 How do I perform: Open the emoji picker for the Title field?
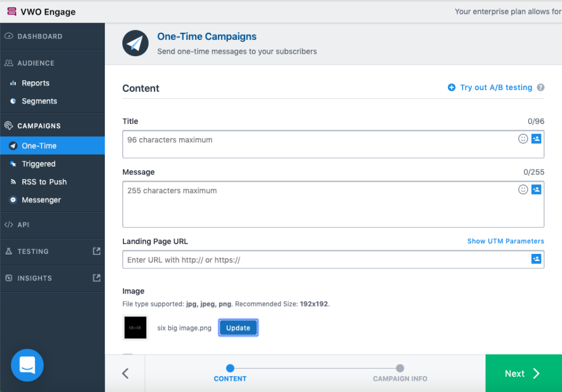click(523, 139)
